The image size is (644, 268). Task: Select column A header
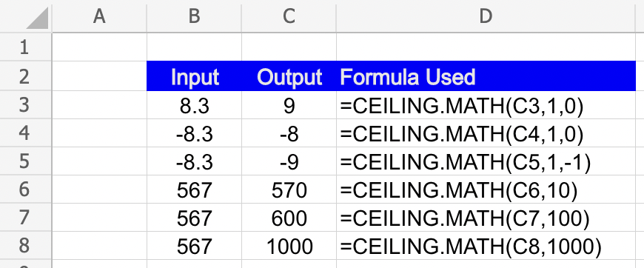click(99, 16)
